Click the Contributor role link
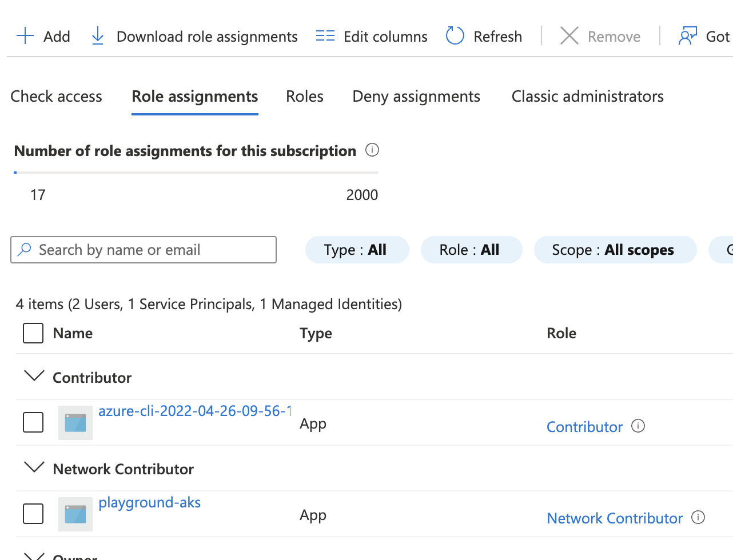 (x=584, y=427)
